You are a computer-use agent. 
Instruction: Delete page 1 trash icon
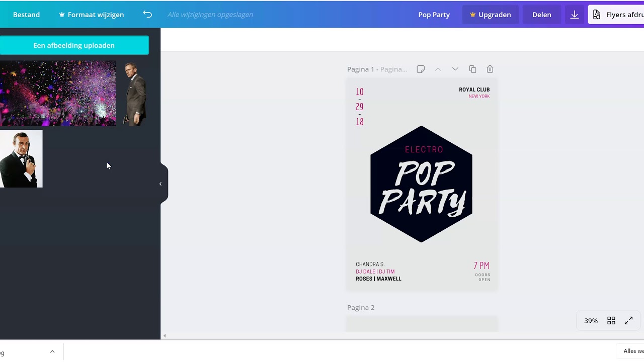[x=490, y=69]
